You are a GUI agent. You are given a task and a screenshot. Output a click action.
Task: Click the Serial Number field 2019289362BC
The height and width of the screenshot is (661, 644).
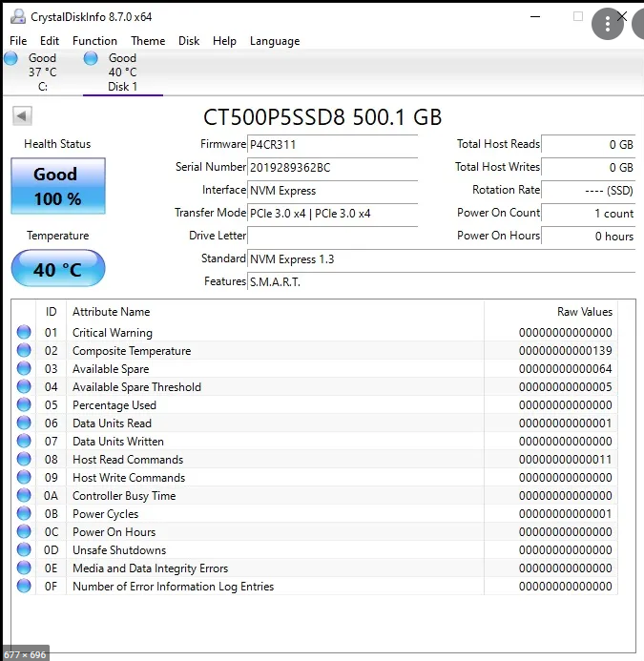pos(332,167)
